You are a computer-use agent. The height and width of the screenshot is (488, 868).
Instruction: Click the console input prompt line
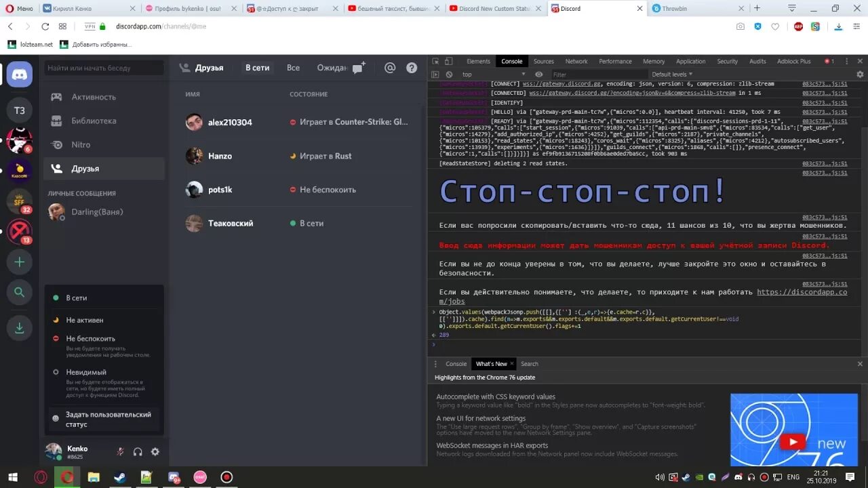648,345
